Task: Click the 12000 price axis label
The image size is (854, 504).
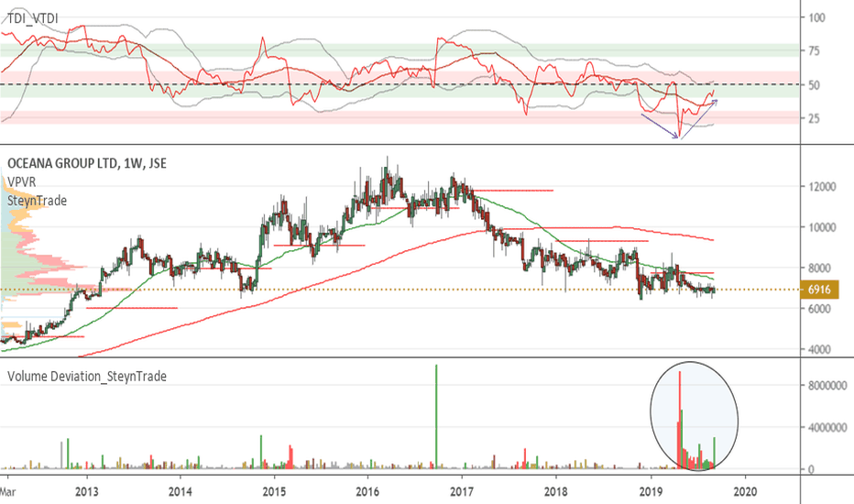Action: [x=821, y=187]
